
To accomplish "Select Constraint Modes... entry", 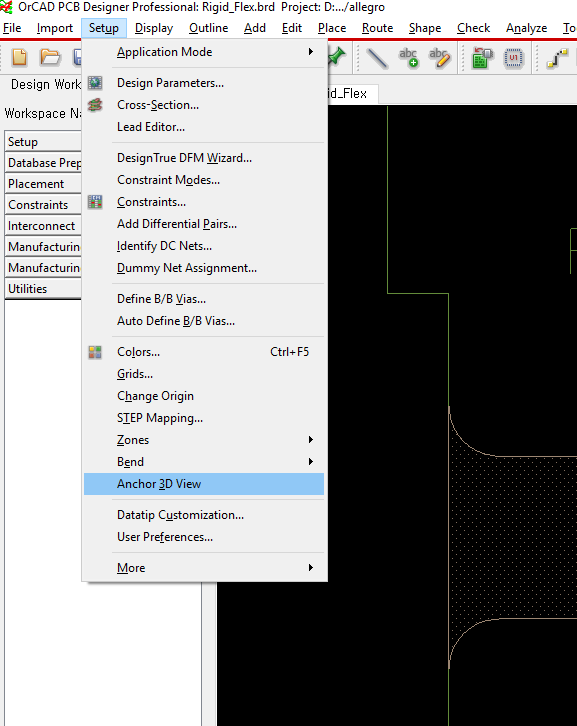I will tap(204, 180).
